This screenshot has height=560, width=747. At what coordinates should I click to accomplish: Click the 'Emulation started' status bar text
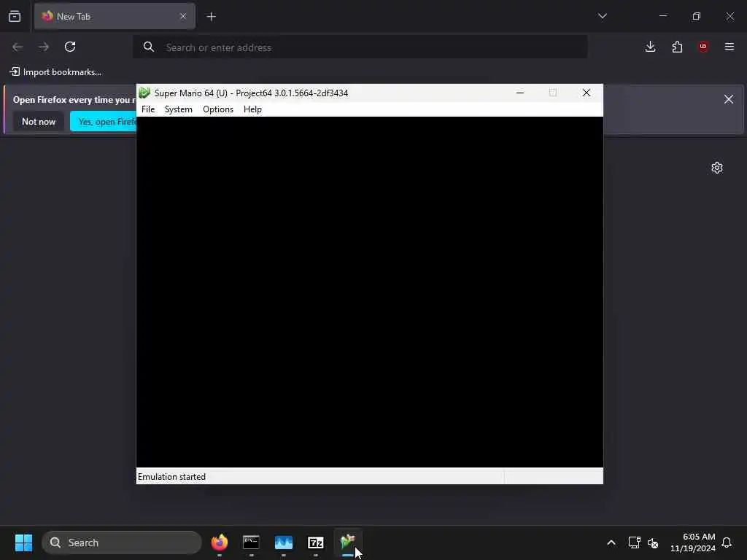171,477
